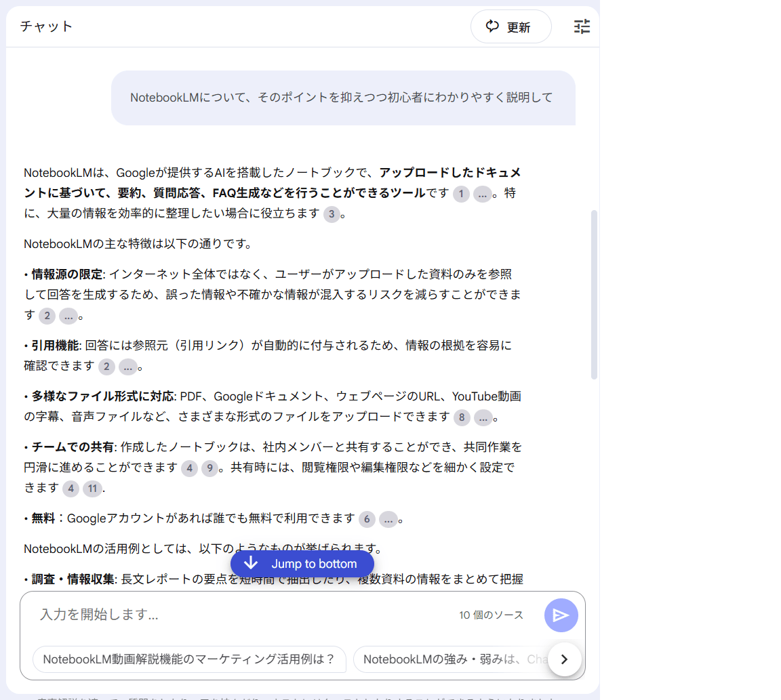781x700 pixels.
Task: Click the 更新 refresh button
Action: pos(510,27)
